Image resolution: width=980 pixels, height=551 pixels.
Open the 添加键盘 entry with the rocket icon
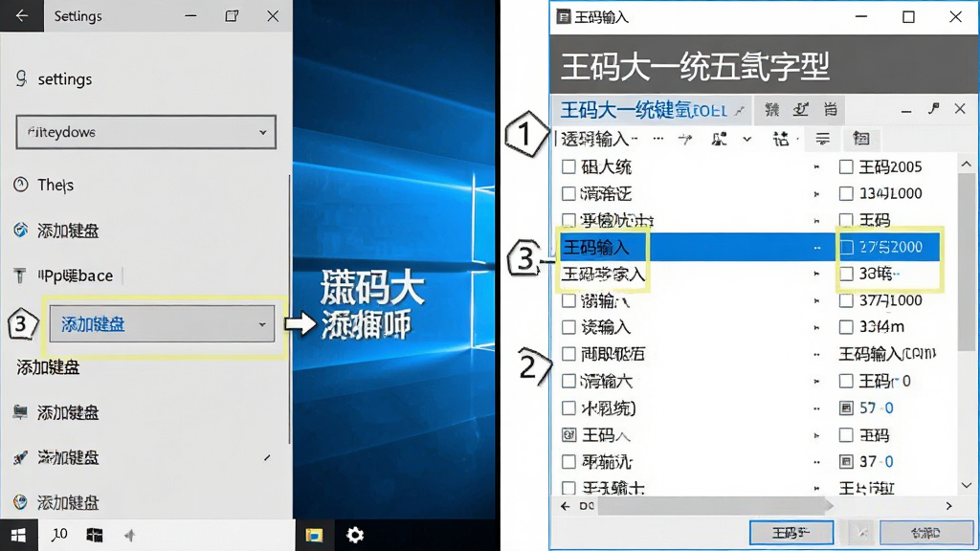click(x=56, y=457)
